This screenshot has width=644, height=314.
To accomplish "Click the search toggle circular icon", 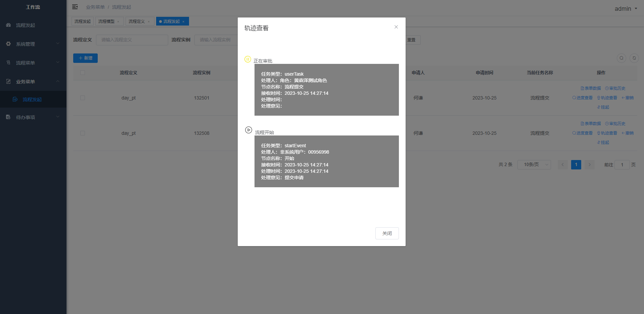I will (x=622, y=58).
